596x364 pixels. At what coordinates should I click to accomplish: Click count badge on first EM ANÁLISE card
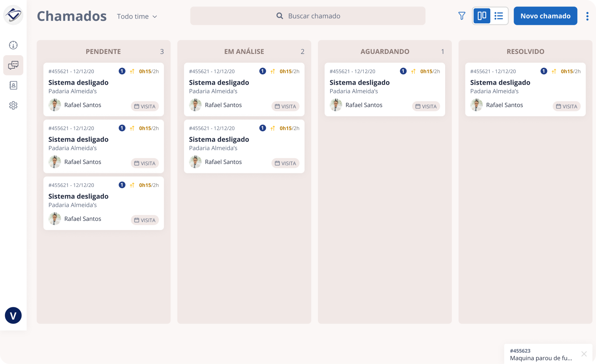pyautogui.click(x=262, y=71)
